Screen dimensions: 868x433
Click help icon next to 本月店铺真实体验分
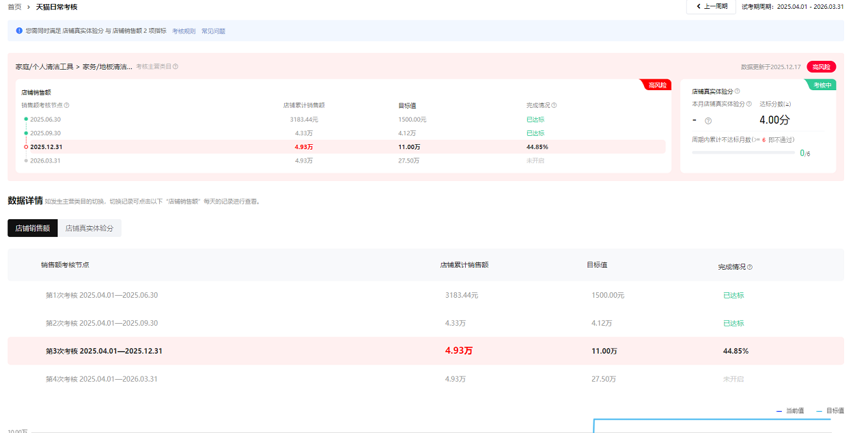pos(749,104)
